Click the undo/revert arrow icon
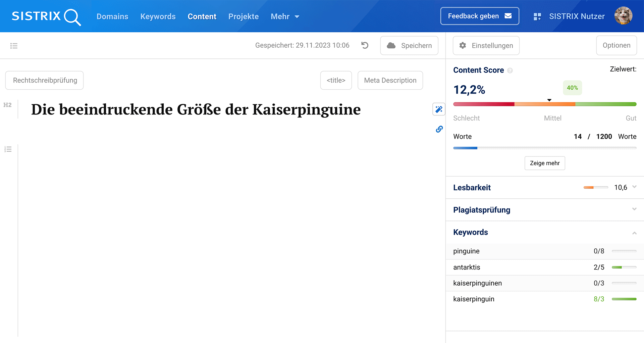 (365, 45)
